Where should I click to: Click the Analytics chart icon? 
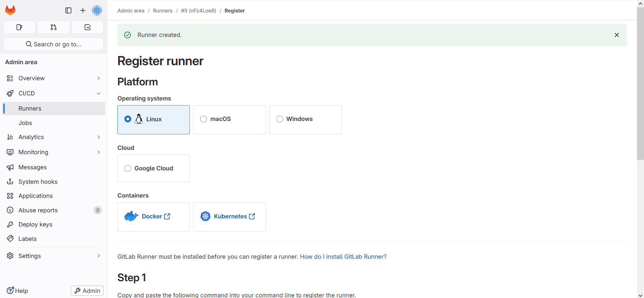pyautogui.click(x=10, y=137)
